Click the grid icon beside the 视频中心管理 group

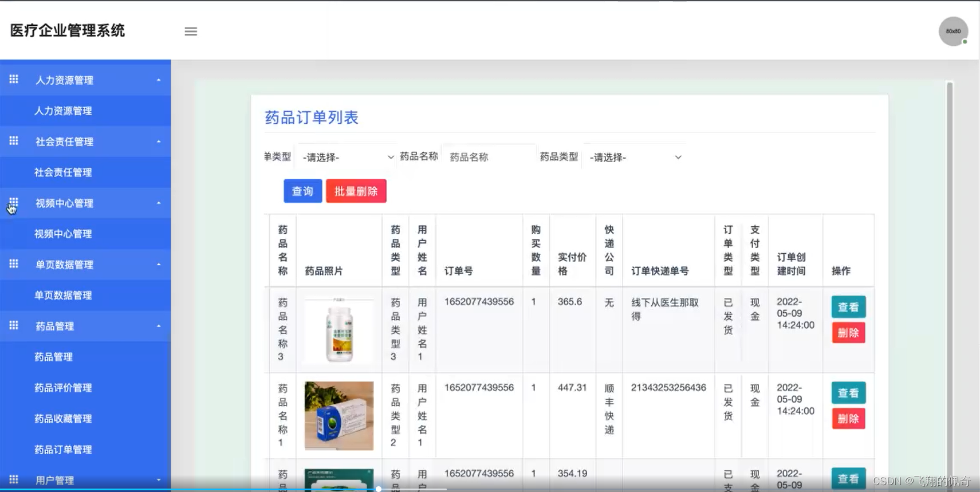[14, 202]
